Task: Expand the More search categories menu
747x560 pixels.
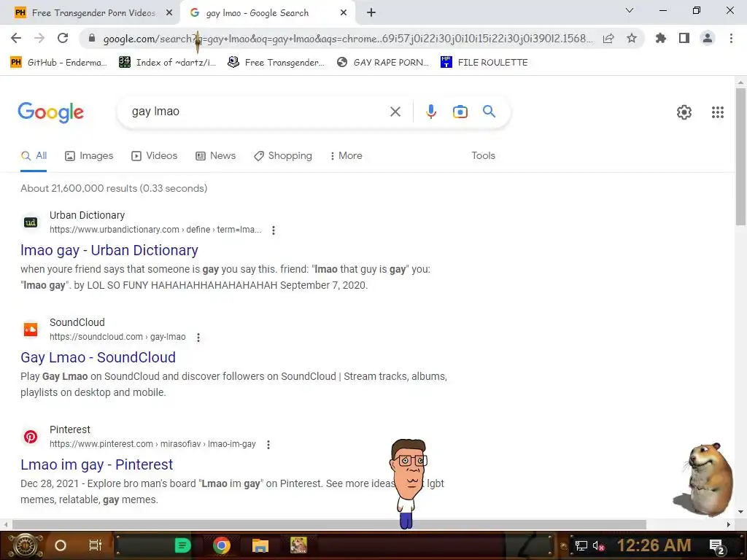Action: 347,156
